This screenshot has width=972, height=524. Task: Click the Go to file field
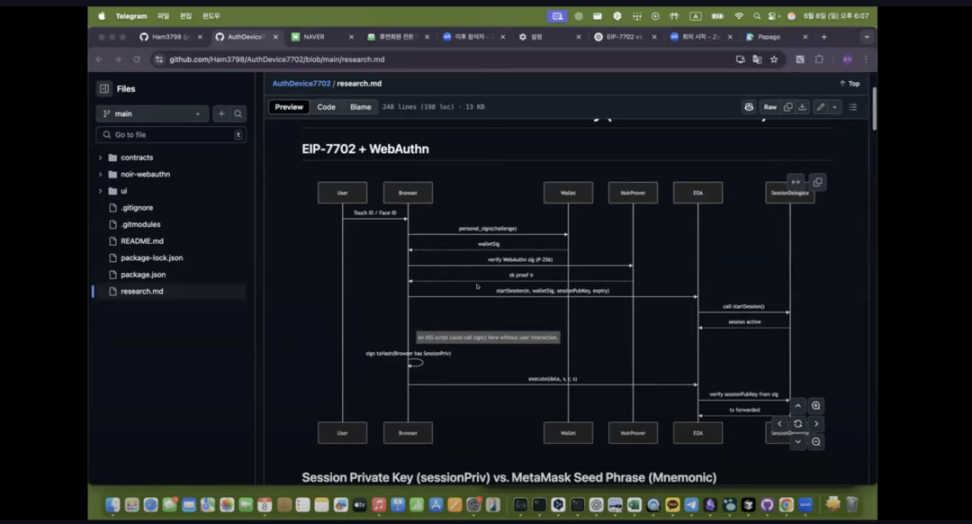[x=171, y=135]
